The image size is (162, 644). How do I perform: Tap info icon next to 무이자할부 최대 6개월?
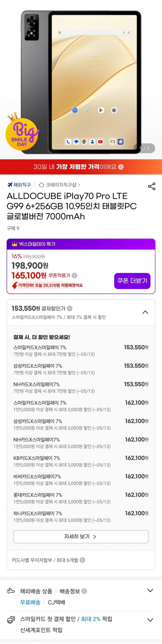tap(82, 560)
